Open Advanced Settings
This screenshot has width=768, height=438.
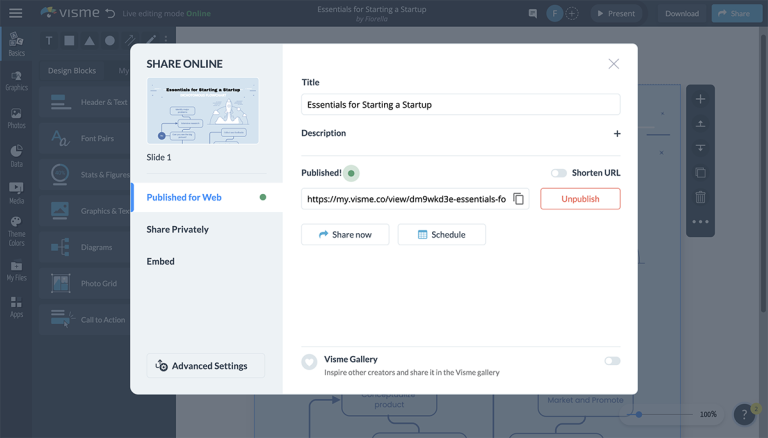coord(205,366)
